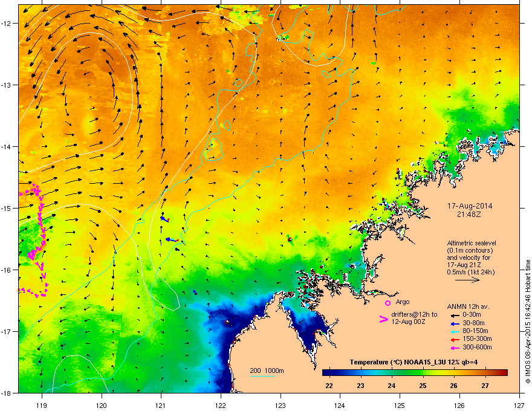This screenshot has width=532, height=411.
Task: Click the '30-80m' depth label
Action: tap(473, 323)
